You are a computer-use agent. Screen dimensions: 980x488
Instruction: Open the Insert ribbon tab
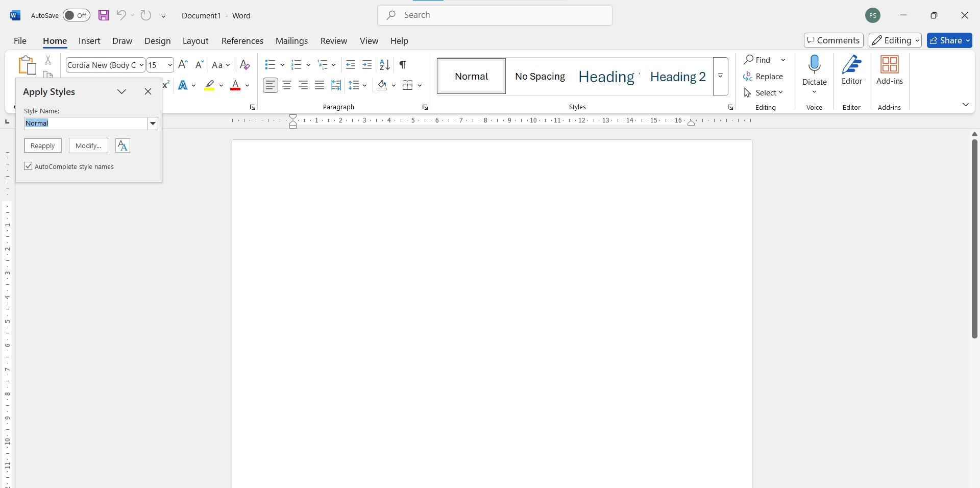pyautogui.click(x=89, y=41)
